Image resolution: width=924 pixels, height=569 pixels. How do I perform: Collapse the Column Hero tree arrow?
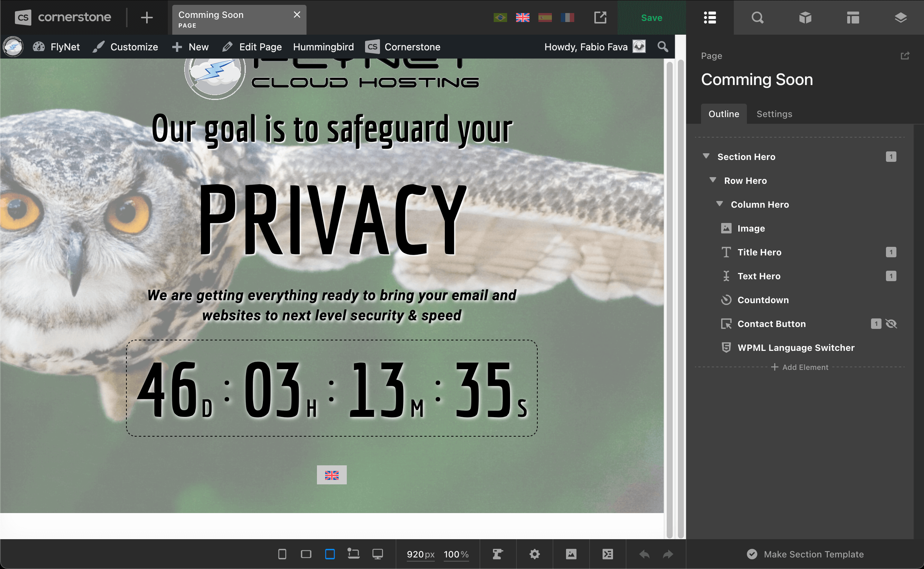[719, 204]
